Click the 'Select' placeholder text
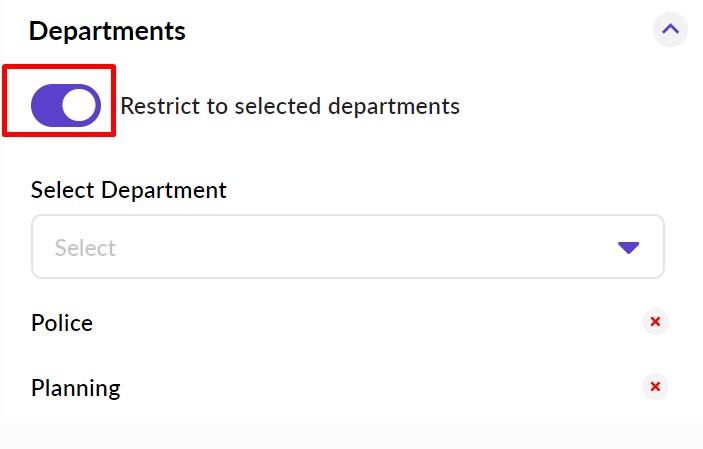703x449 pixels. pos(85,248)
